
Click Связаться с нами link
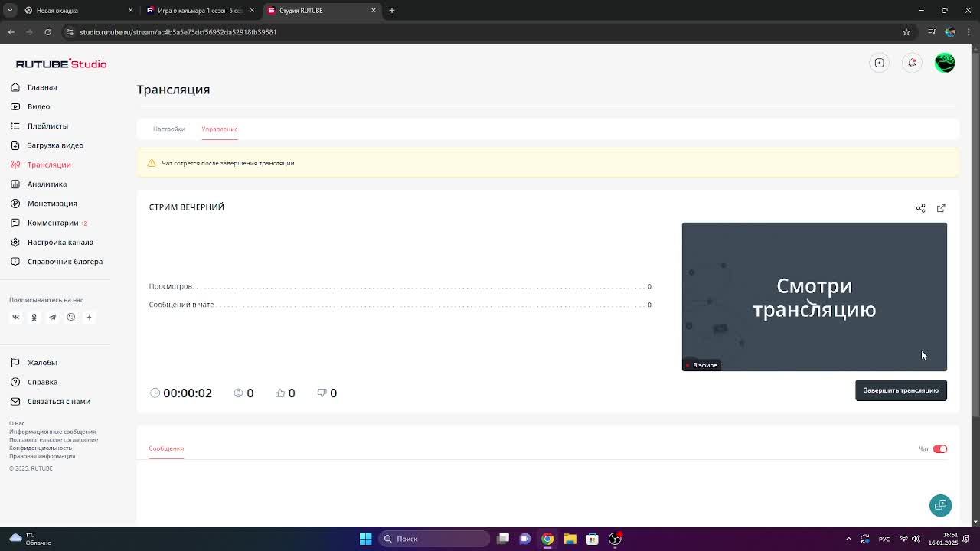point(58,401)
